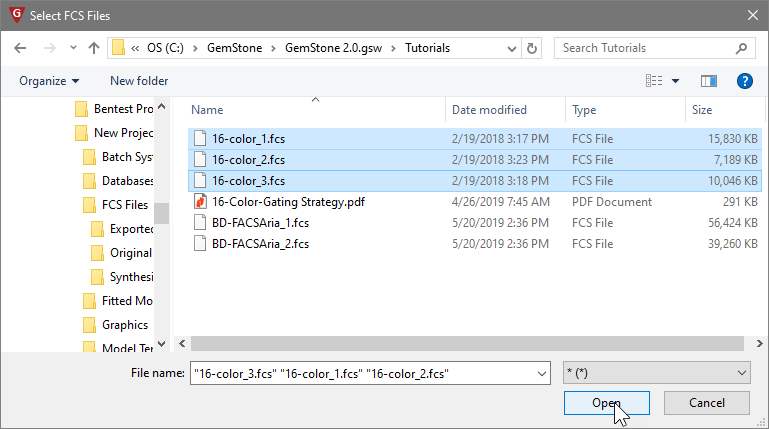
Task: Click Open to load selected files
Action: click(607, 403)
